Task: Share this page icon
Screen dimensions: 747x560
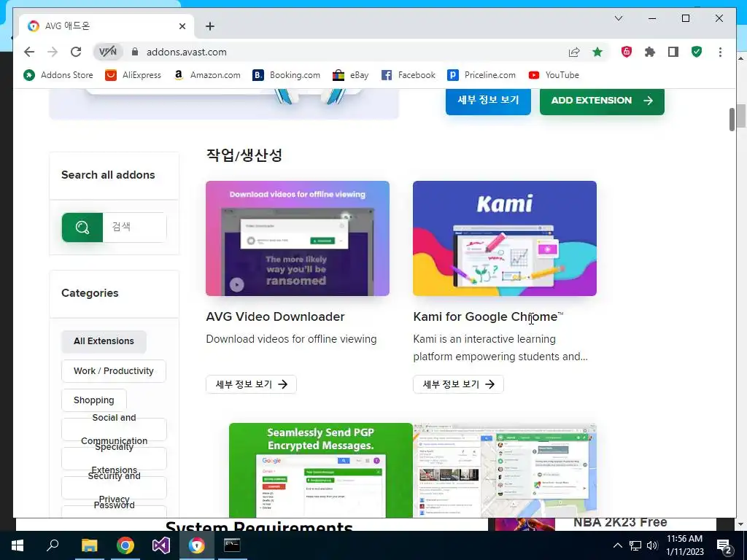Action: [574, 52]
